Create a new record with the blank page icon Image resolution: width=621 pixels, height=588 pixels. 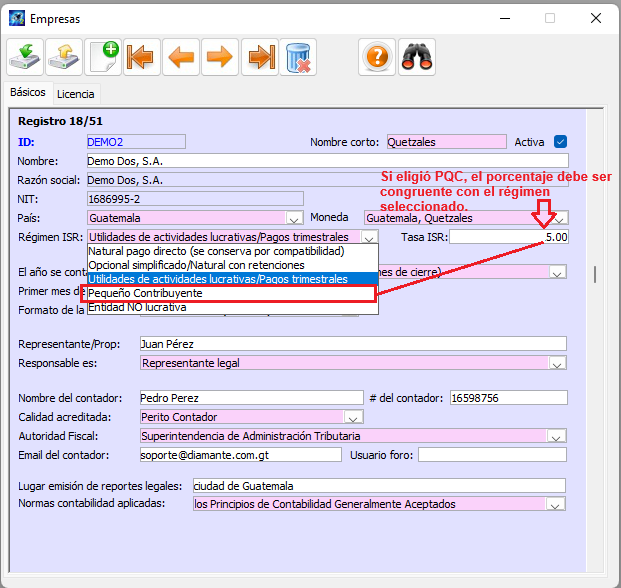(x=103, y=57)
